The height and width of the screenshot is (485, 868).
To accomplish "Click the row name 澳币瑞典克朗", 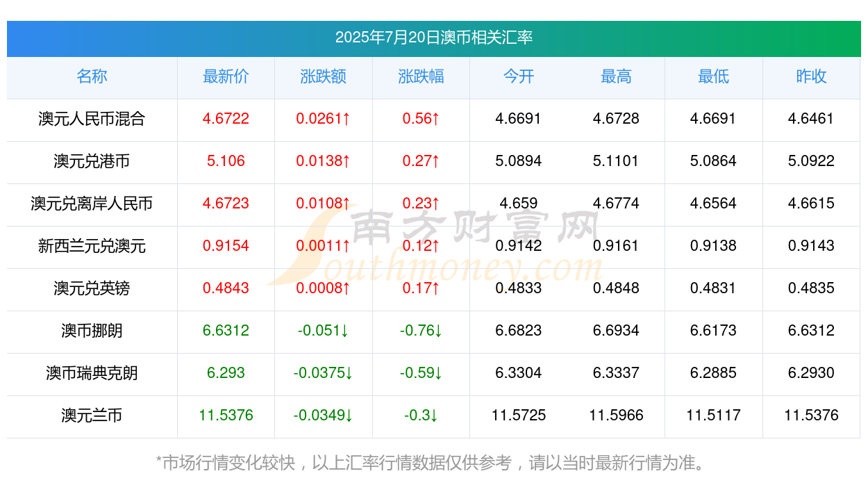I will (92, 373).
